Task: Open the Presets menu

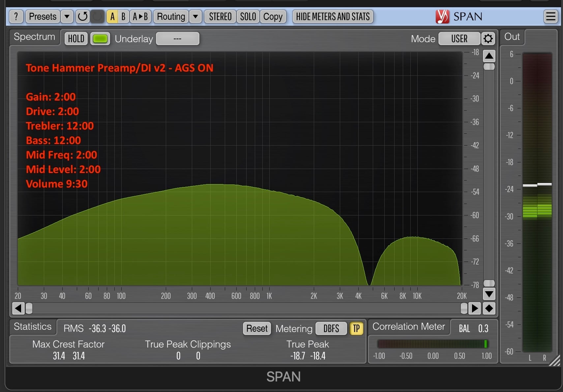Action: point(43,16)
